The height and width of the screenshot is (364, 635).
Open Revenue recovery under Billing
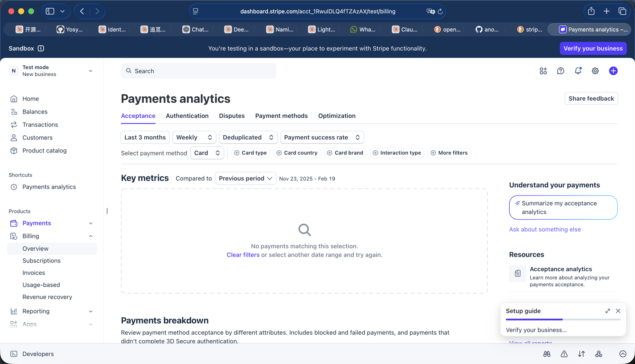click(47, 297)
